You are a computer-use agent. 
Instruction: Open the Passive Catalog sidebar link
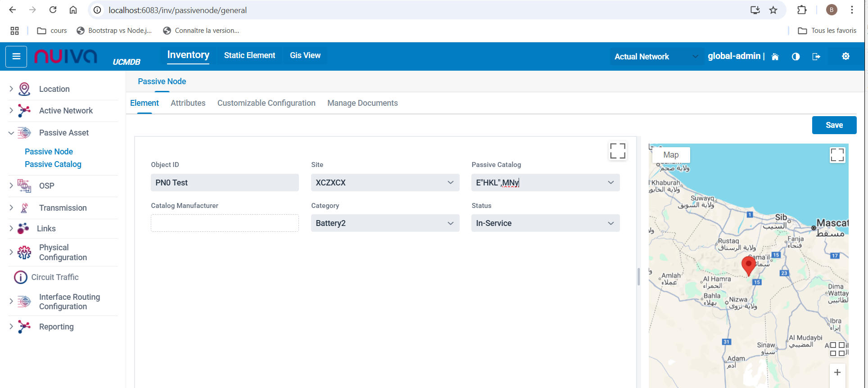point(53,164)
